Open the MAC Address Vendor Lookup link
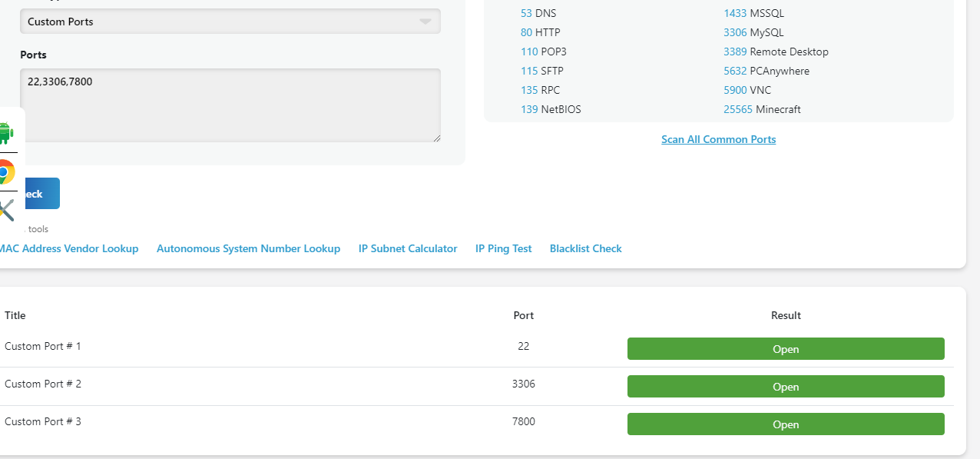Image resolution: width=980 pixels, height=459 pixels. pos(68,248)
